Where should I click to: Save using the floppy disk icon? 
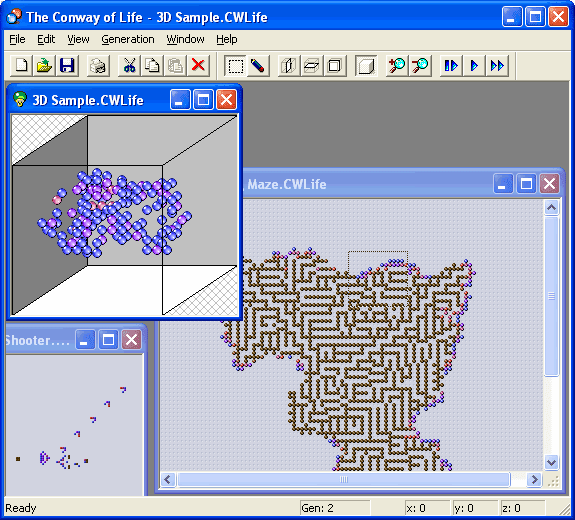67,66
